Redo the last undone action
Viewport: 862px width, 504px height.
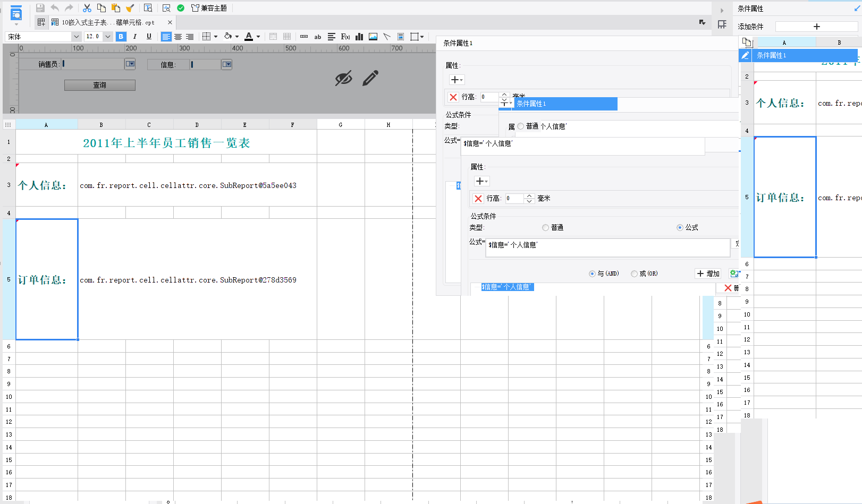pos(69,8)
